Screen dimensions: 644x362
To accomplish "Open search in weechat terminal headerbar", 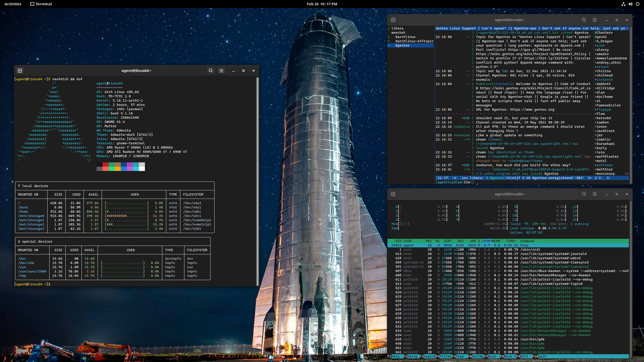I will (584, 20).
